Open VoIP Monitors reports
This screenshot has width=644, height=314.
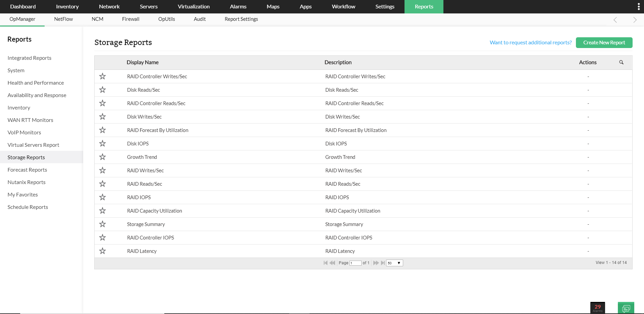pos(24,133)
